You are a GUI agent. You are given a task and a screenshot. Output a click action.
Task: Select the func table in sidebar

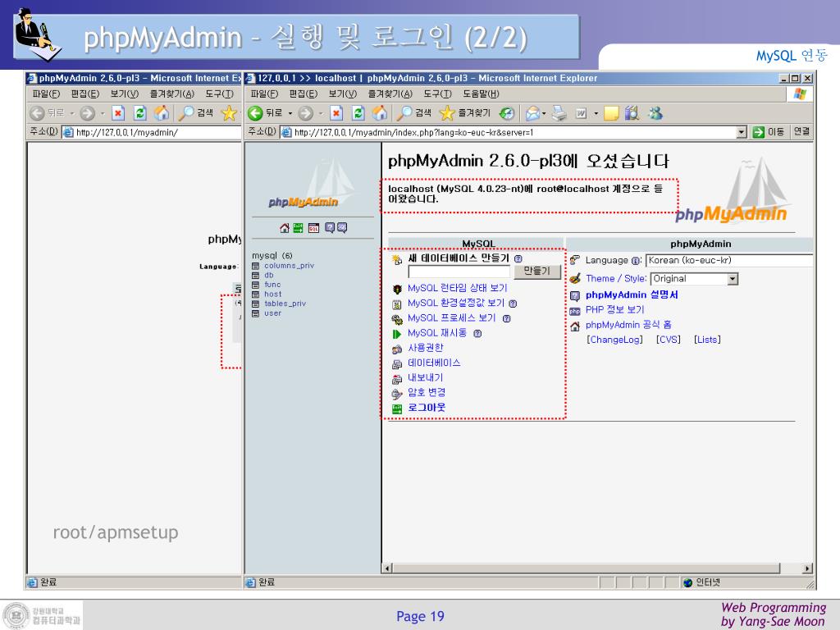coord(272,285)
